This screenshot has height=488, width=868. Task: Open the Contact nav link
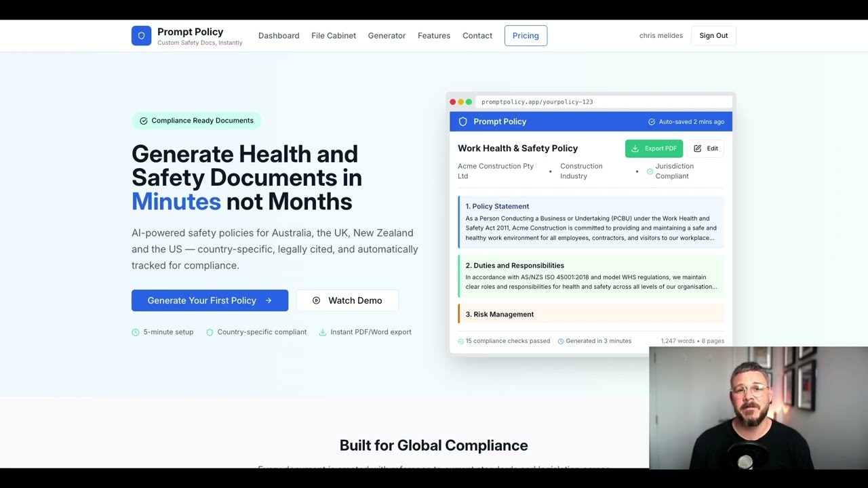pos(477,36)
